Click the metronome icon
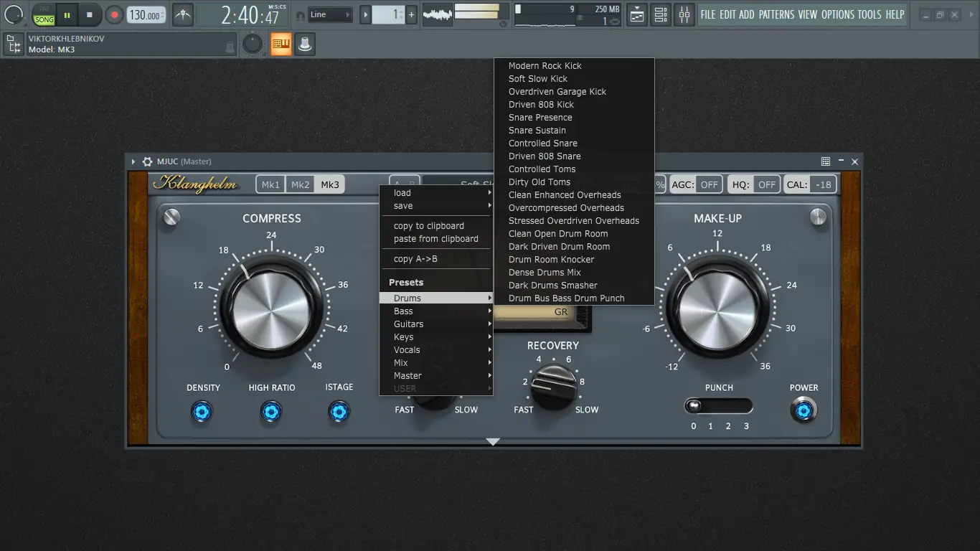The image size is (980, 551). 183,14
